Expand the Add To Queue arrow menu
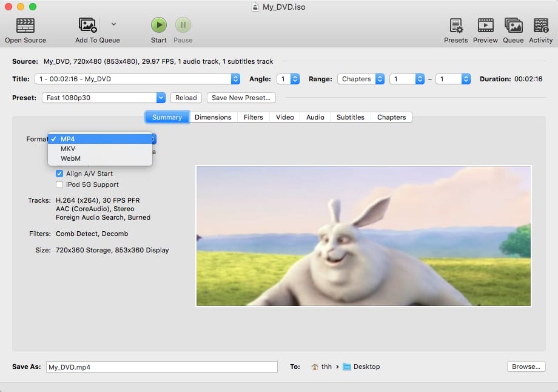Viewport: 558px width, 392px height. coord(113,25)
